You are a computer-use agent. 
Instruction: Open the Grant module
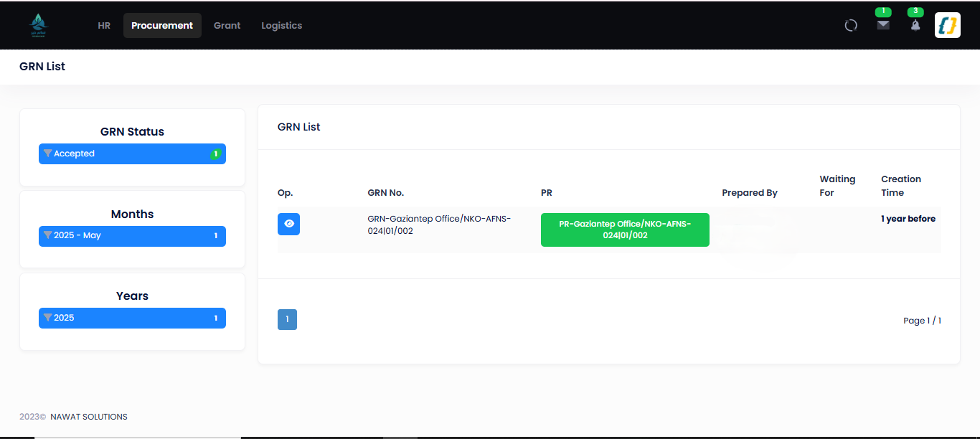(227, 25)
